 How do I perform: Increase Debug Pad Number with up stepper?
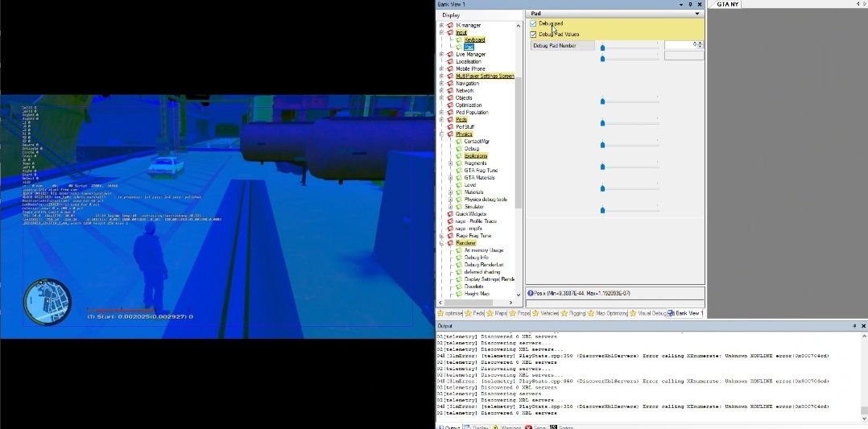coord(701,43)
